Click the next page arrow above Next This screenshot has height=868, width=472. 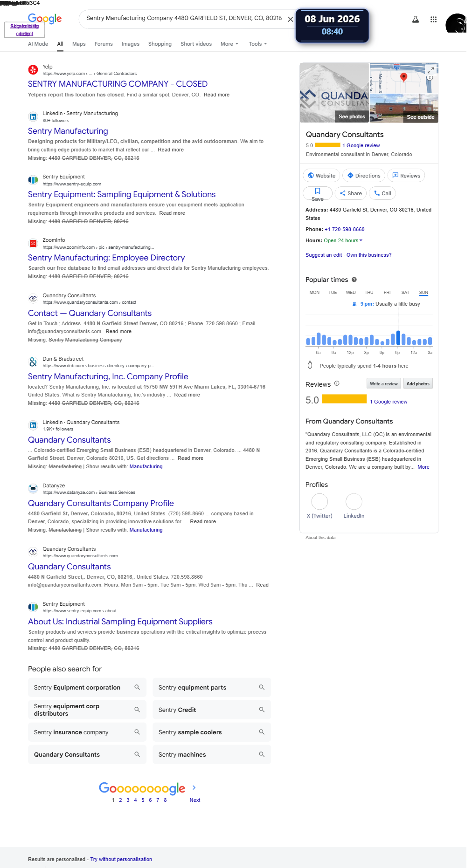coord(194,787)
